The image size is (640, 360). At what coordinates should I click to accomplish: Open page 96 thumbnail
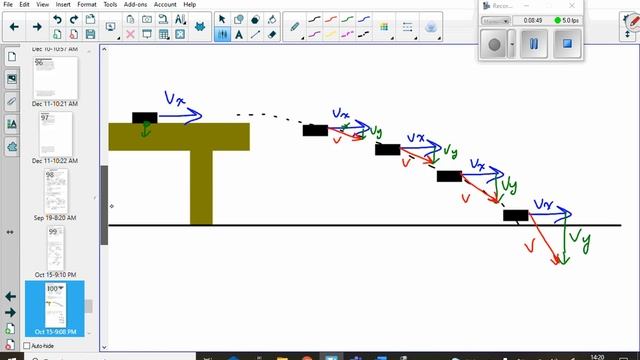55,78
